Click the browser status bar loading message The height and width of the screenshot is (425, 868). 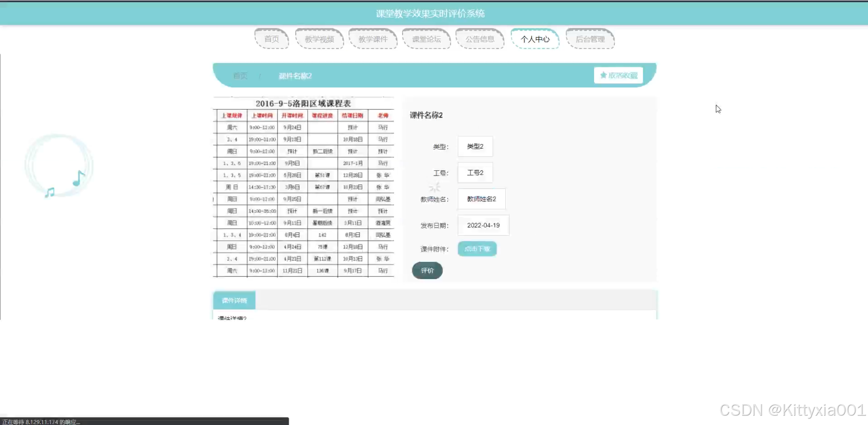(42, 422)
